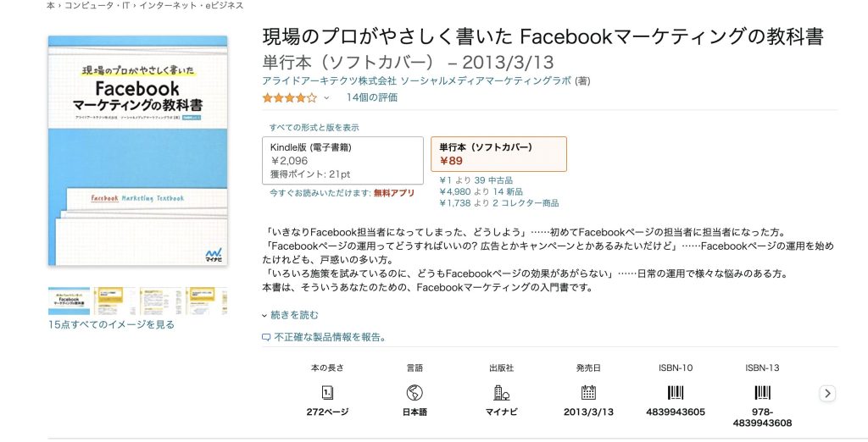Screen dimensions: 868x442
Task: Click the 日本語 language value
Action: click(x=415, y=412)
